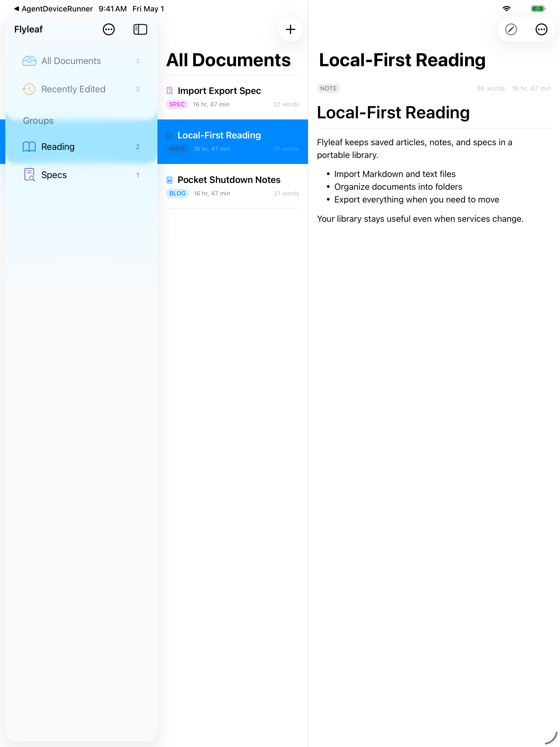This screenshot has width=560, height=747.
Task: Click the Specs document search icon
Action: [29, 175]
